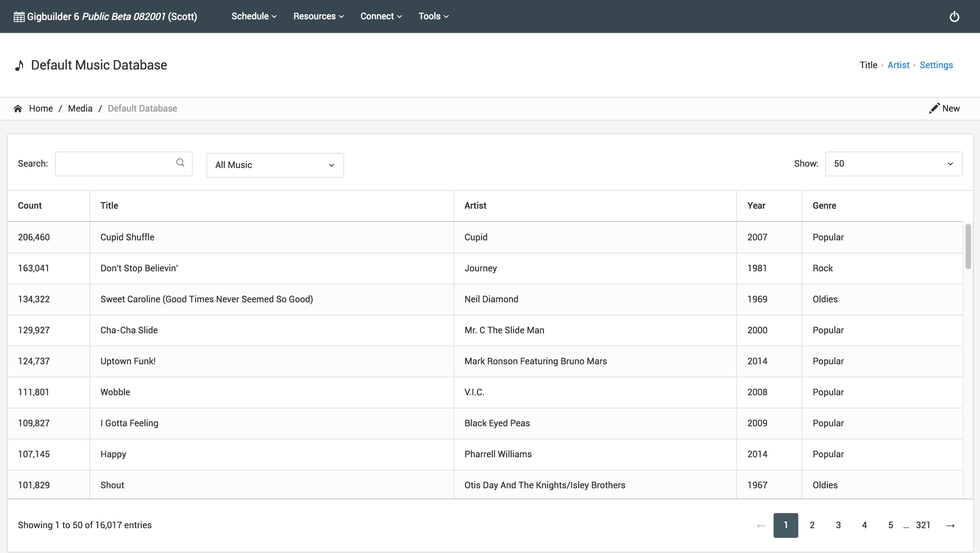Open the Connect menu
980x553 pixels.
[x=381, y=17]
